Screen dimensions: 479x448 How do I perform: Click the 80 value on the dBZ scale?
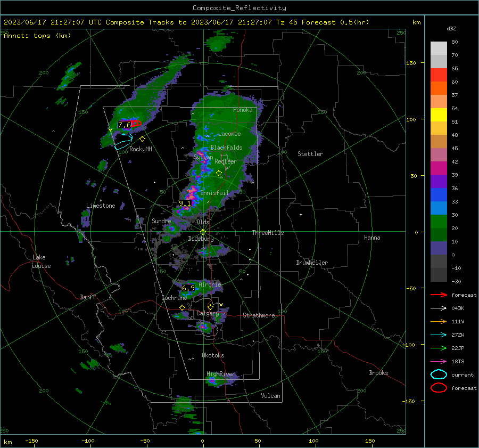click(455, 42)
